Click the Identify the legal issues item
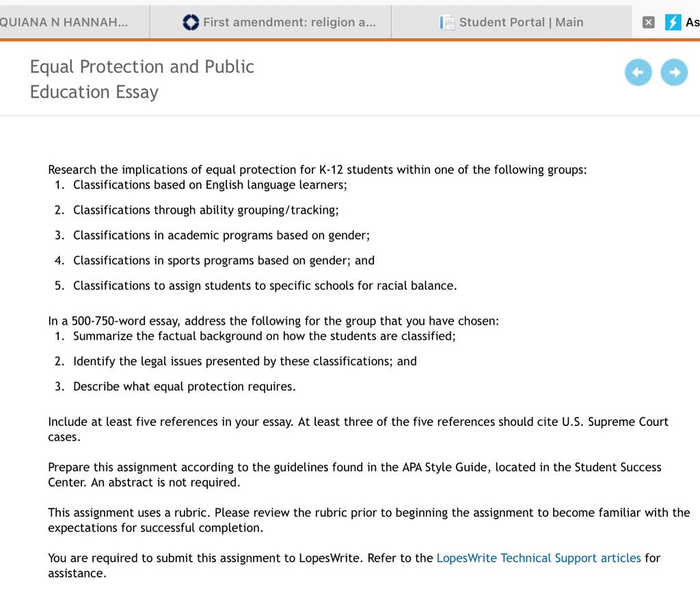Image resolution: width=700 pixels, height=596 pixels. [x=245, y=361]
